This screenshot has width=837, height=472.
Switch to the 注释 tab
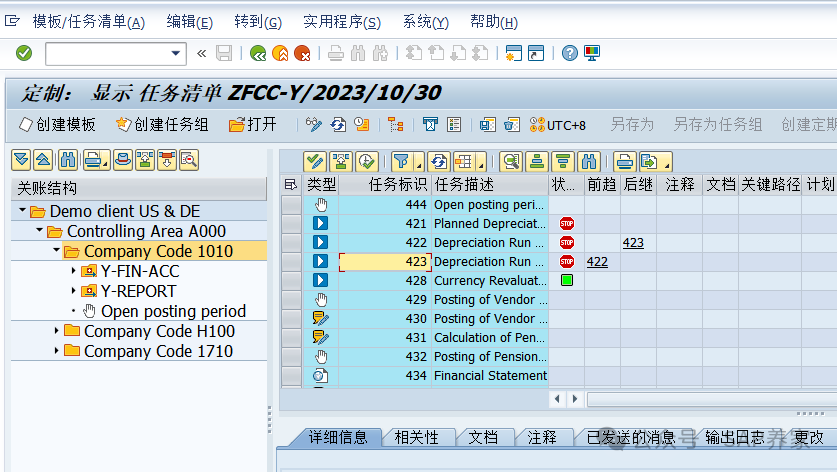[542, 438]
